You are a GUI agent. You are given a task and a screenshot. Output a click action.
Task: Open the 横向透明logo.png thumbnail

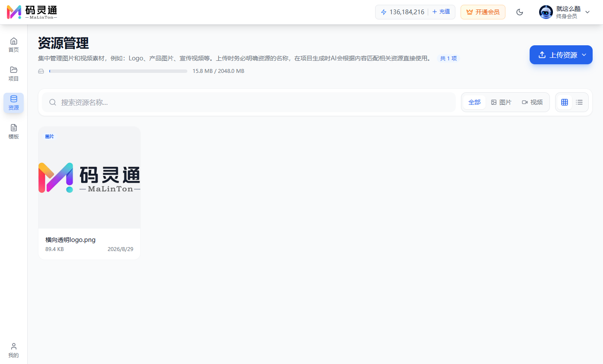pyautogui.click(x=89, y=178)
